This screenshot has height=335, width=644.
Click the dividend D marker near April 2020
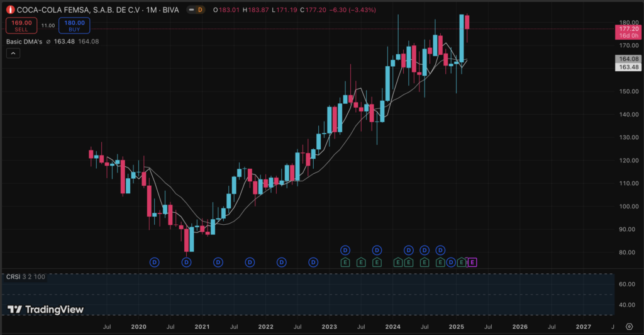tap(155, 262)
